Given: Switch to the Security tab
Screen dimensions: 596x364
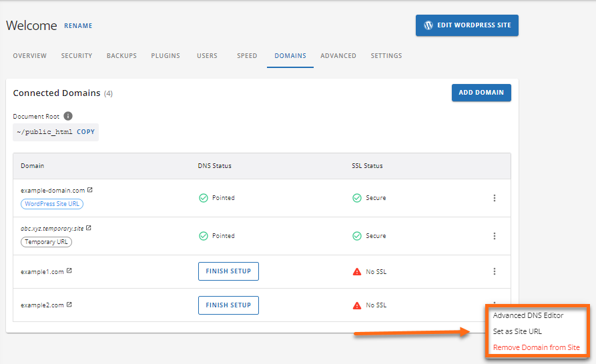Looking at the screenshot, I should (x=77, y=56).
